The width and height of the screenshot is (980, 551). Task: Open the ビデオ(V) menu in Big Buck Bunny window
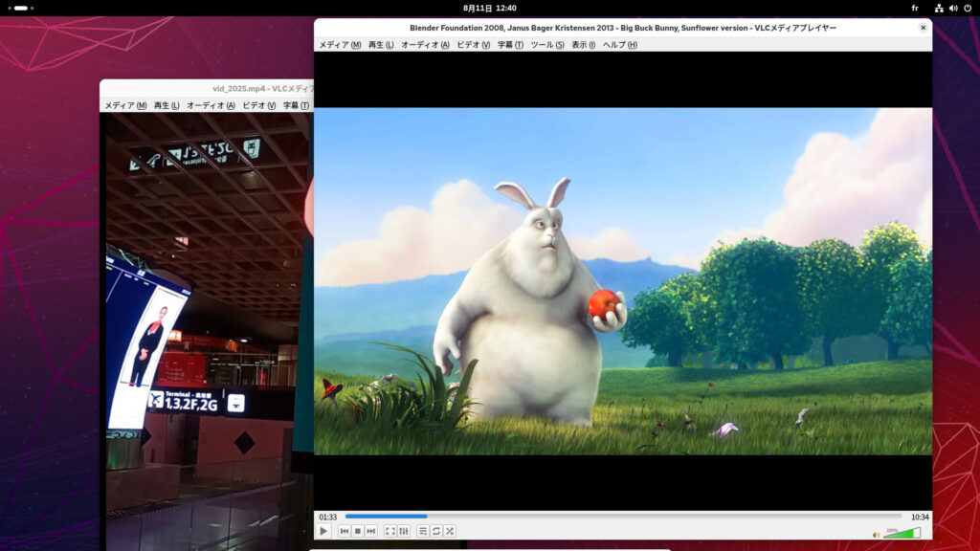pos(473,45)
